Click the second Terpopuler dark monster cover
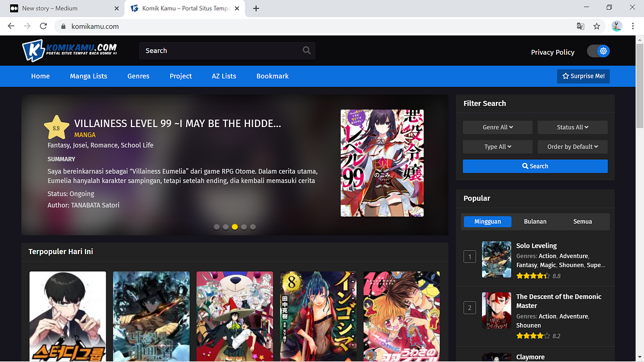The image size is (644, 362). pos(151,316)
